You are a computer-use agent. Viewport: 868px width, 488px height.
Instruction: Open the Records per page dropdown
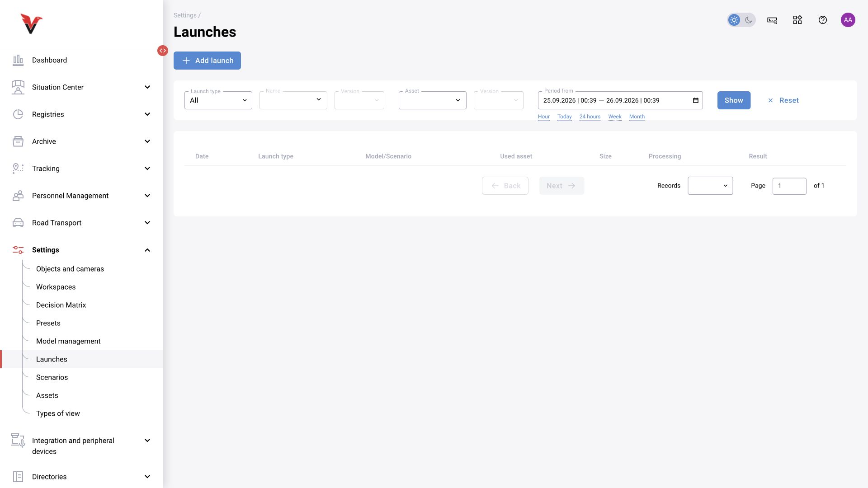(x=710, y=186)
